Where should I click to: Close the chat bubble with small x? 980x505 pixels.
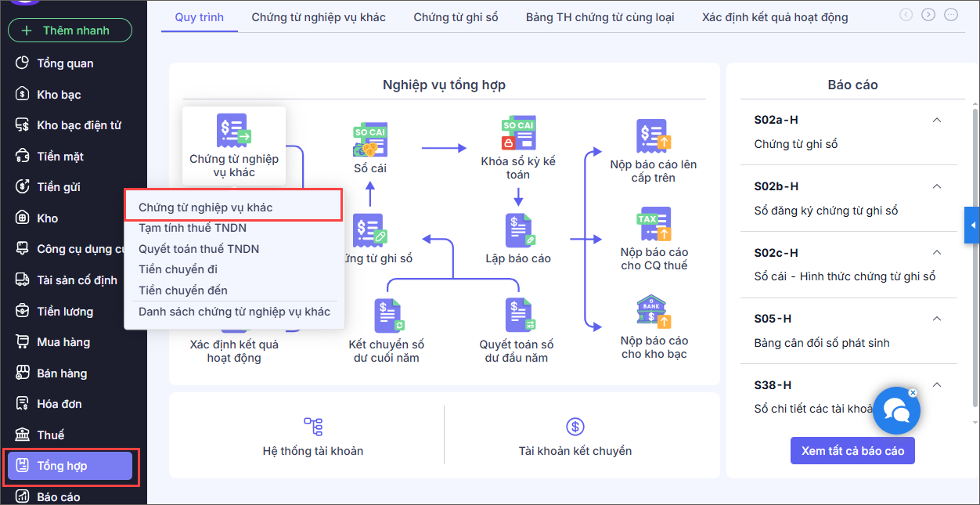(x=912, y=393)
